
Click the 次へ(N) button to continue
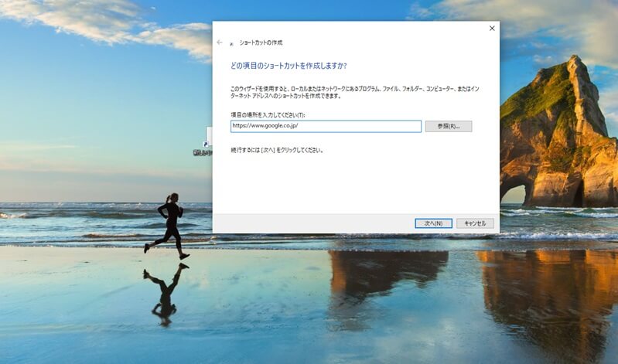[434, 223]
